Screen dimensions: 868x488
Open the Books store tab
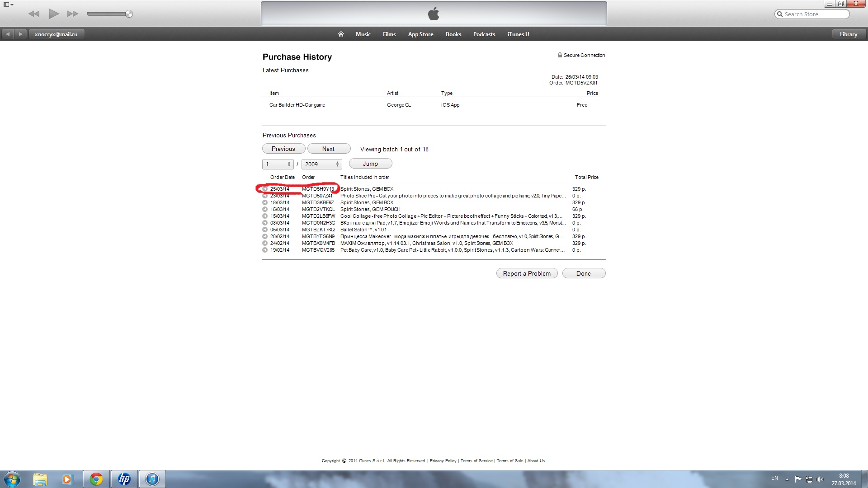(x=453, y=34)
